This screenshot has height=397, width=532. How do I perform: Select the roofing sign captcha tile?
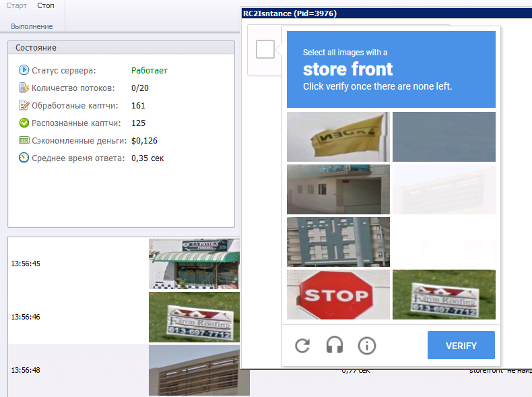click(444, 295)
